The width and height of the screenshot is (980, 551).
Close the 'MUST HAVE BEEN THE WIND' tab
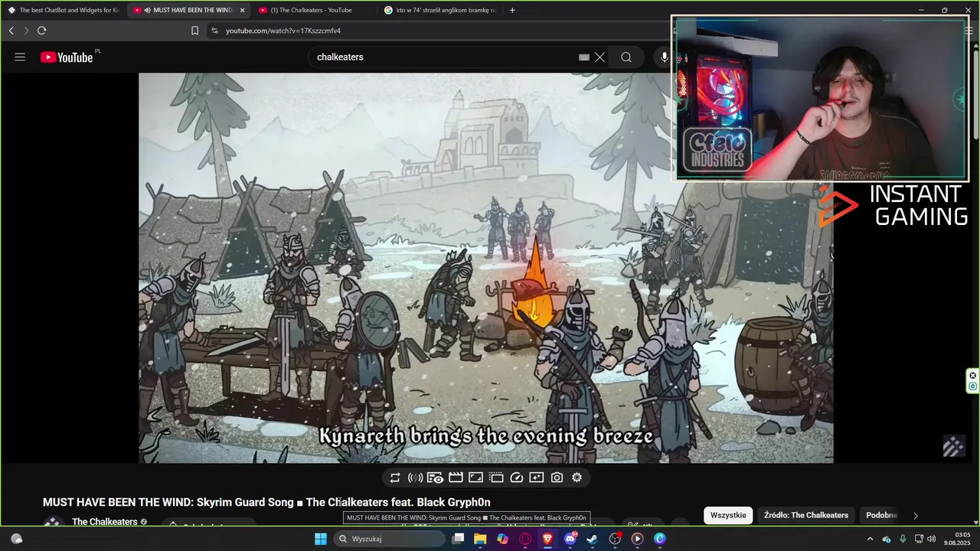coord(243,10)
